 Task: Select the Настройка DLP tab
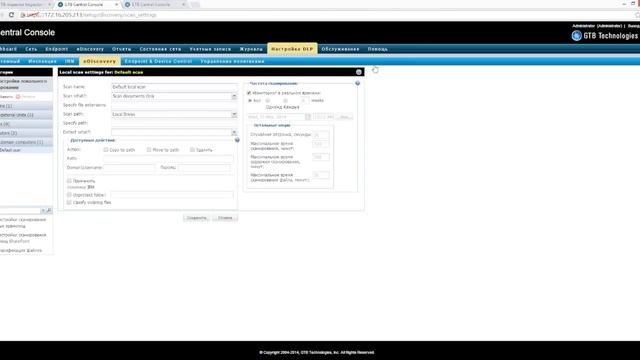tap(292, 49)
